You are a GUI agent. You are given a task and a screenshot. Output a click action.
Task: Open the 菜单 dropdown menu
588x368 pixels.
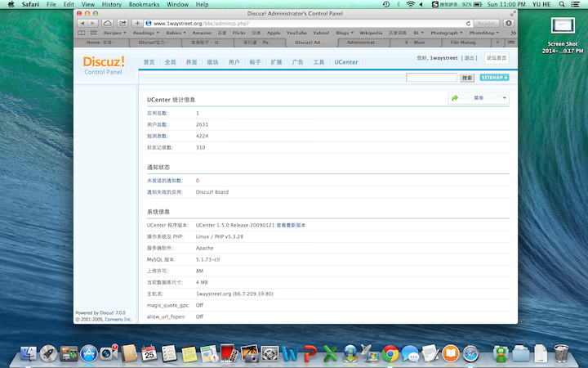pos(479,98)
